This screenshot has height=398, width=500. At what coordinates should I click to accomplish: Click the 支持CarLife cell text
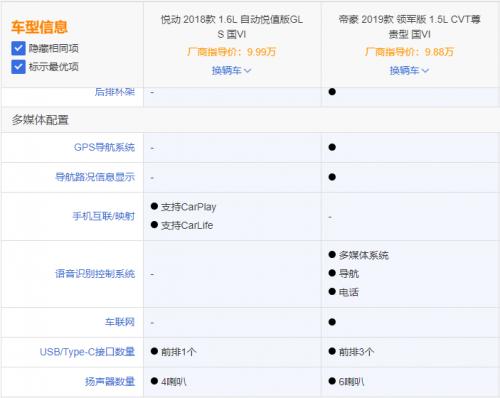click(x=187, y=225)
